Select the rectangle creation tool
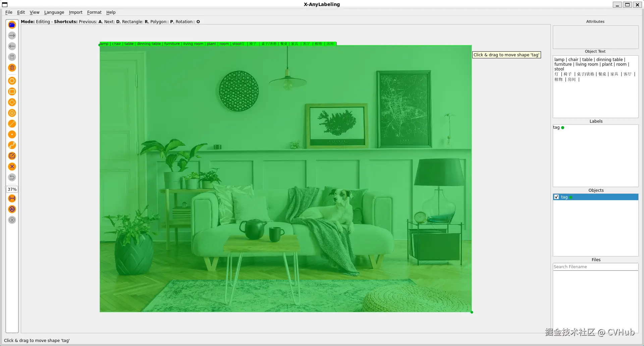 point(12,92)
